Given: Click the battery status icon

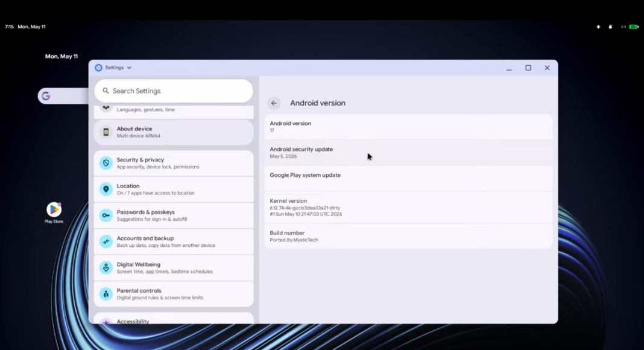Looking at the screenshot, I should click(x=634, y=27).
